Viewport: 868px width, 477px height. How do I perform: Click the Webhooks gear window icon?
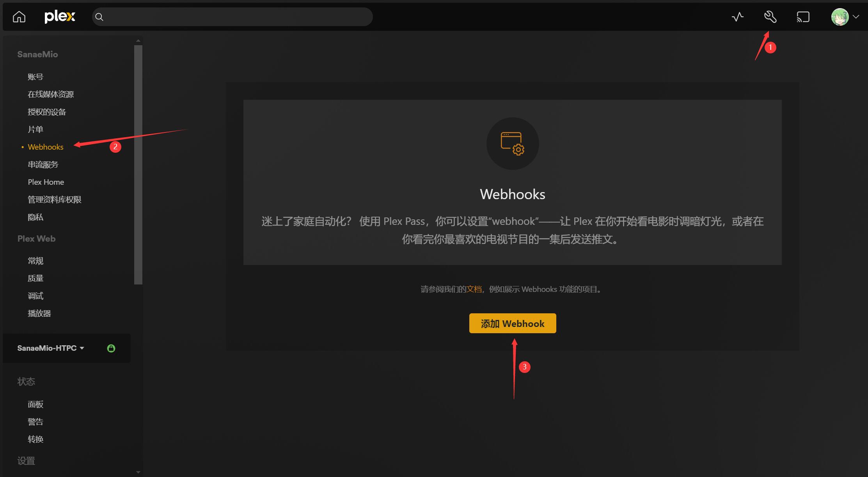tap(512, 143)
